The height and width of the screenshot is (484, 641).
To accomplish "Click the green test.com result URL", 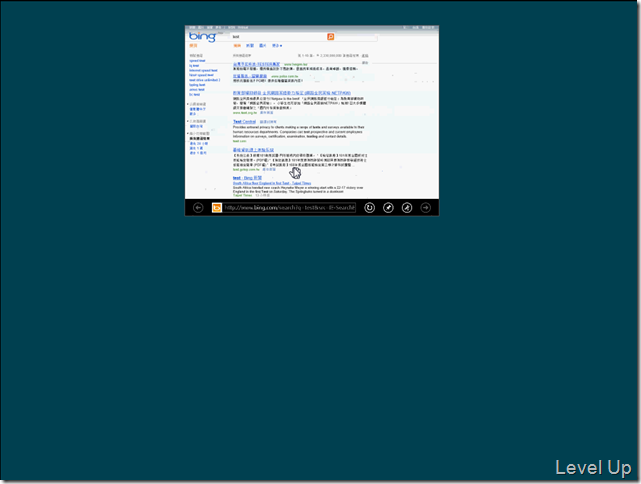I will tap(240, 141).
